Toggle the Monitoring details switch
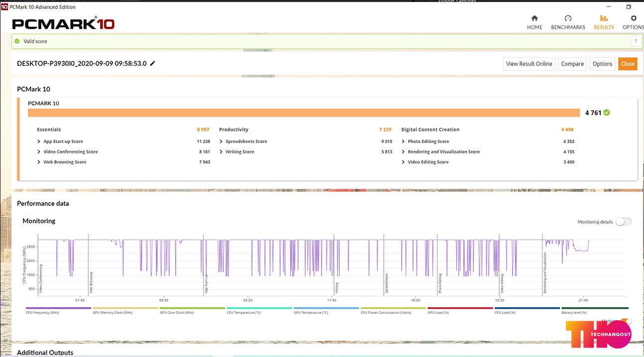Screen dimensions: 644x357 coord(624,222)
